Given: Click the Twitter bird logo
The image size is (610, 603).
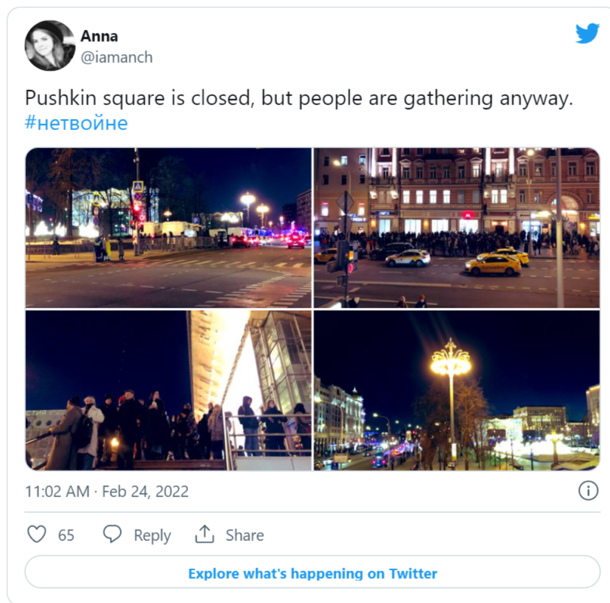Looking at the screenshot, I should 587,33.
